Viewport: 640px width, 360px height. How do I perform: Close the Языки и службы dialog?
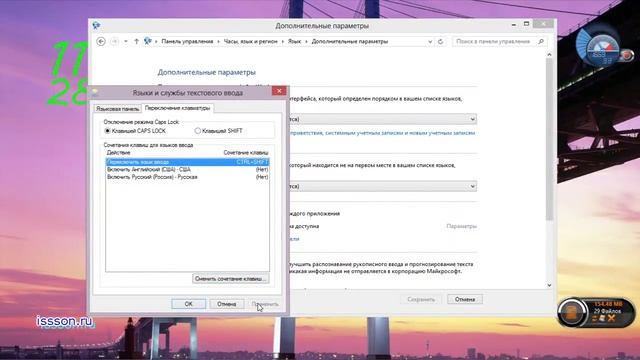pos(279,91)
